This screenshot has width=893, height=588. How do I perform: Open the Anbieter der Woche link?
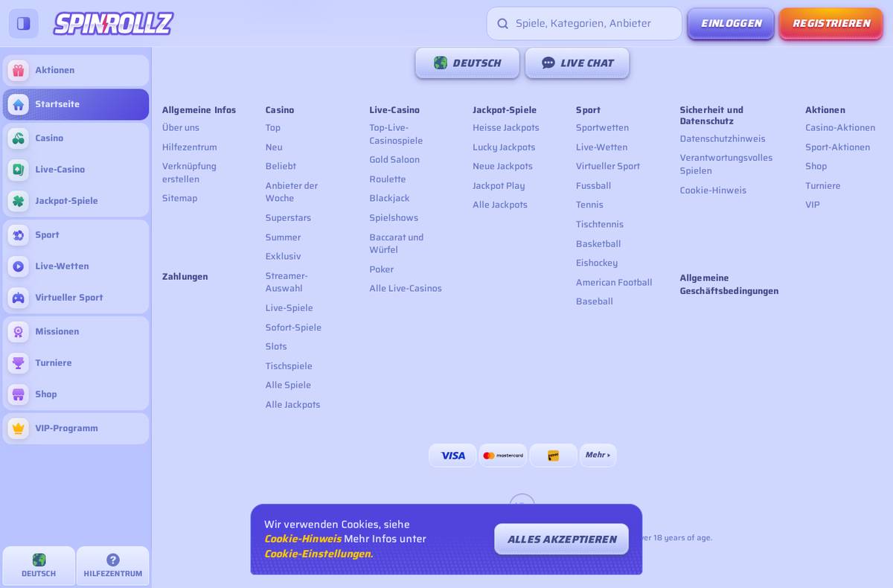coord(292,192)
